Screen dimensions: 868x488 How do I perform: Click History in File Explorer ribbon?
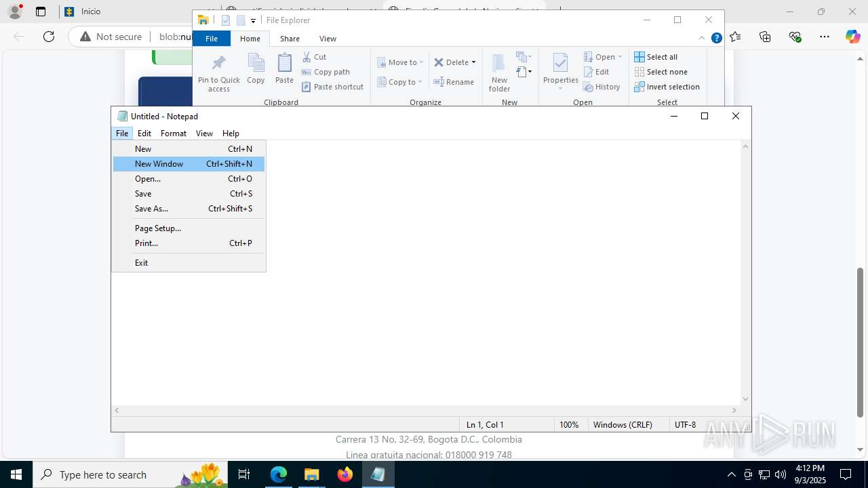click(x=601, y=87)
